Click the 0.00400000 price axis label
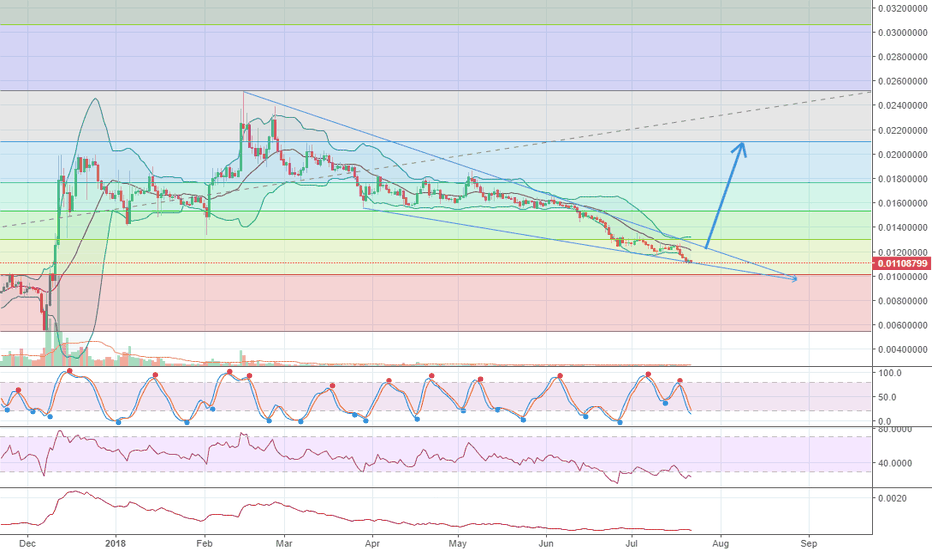 903,350
